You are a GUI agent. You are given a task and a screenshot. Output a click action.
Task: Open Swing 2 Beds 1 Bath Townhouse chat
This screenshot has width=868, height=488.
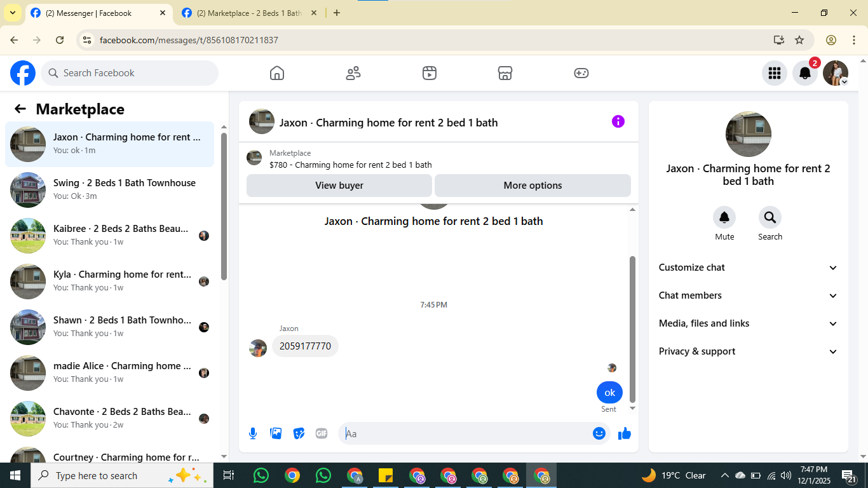pyautogui.click(x=110, y=189)
